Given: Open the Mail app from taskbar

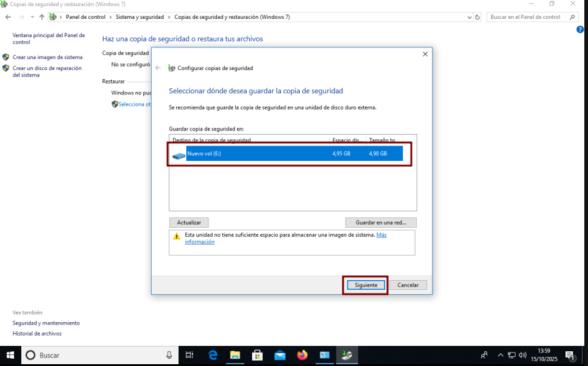Looking at the screenshot, I should (x=280, y=355).
